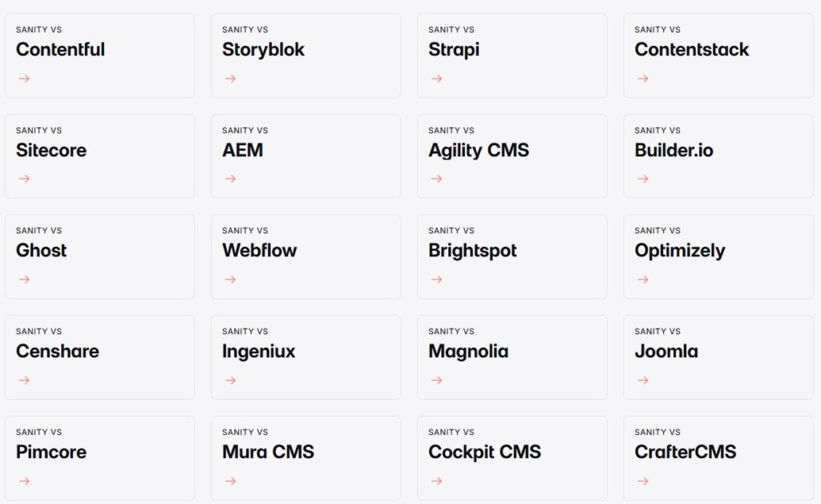Click the arrow icon under Storyblok
821x504 pixels.
(x=230, y=79)
